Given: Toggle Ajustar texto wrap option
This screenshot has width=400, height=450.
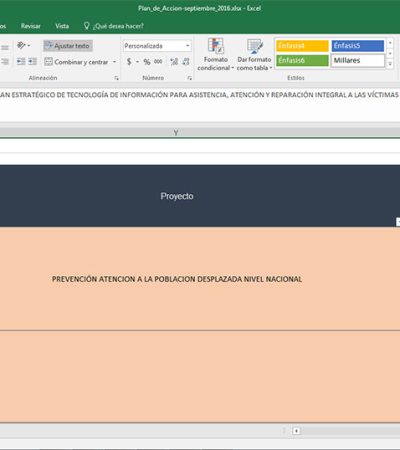Looking at the screenshot, I should 68,46.
